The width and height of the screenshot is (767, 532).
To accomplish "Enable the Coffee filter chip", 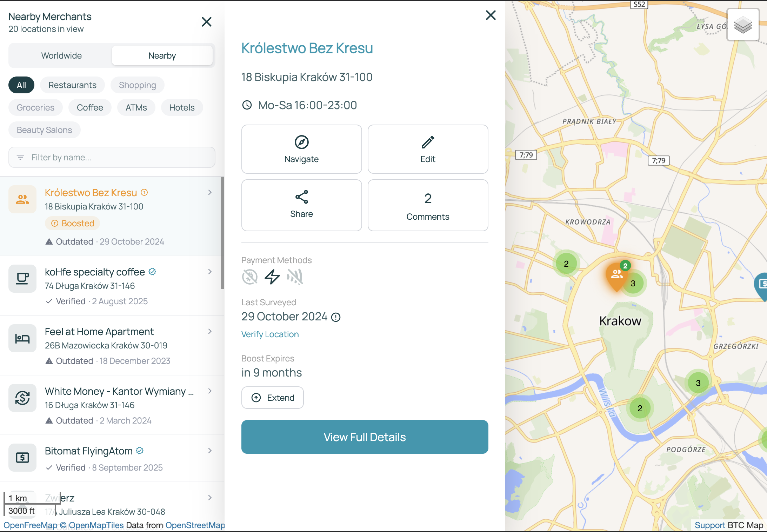I will coord(90,107).
